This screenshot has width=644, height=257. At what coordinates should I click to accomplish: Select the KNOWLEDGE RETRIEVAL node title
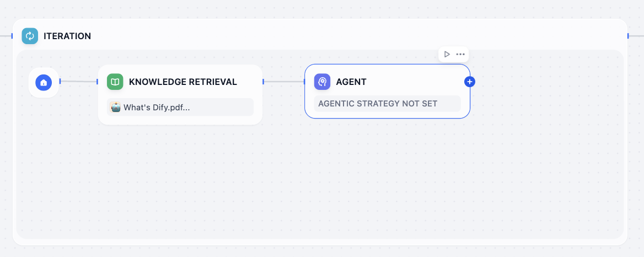tap(183, 82)
